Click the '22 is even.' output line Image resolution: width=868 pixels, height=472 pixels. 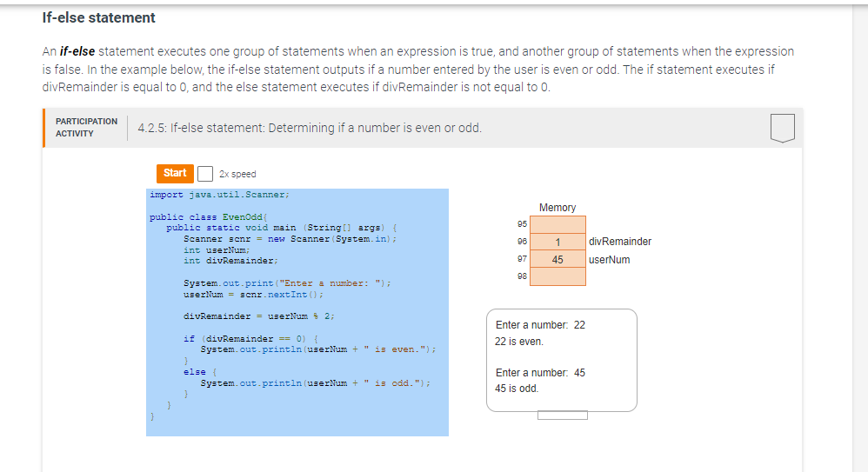(x=519, y=342)
